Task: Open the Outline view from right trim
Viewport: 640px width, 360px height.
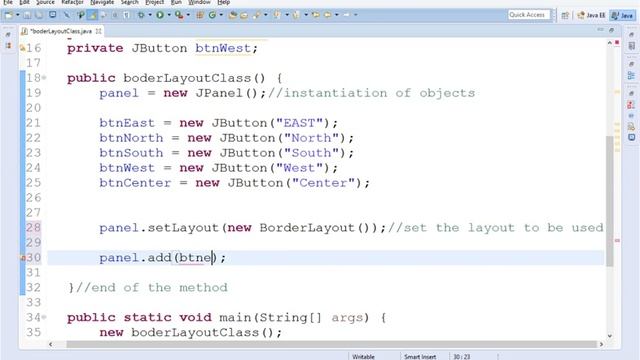Action: click(x=631, y=76)
